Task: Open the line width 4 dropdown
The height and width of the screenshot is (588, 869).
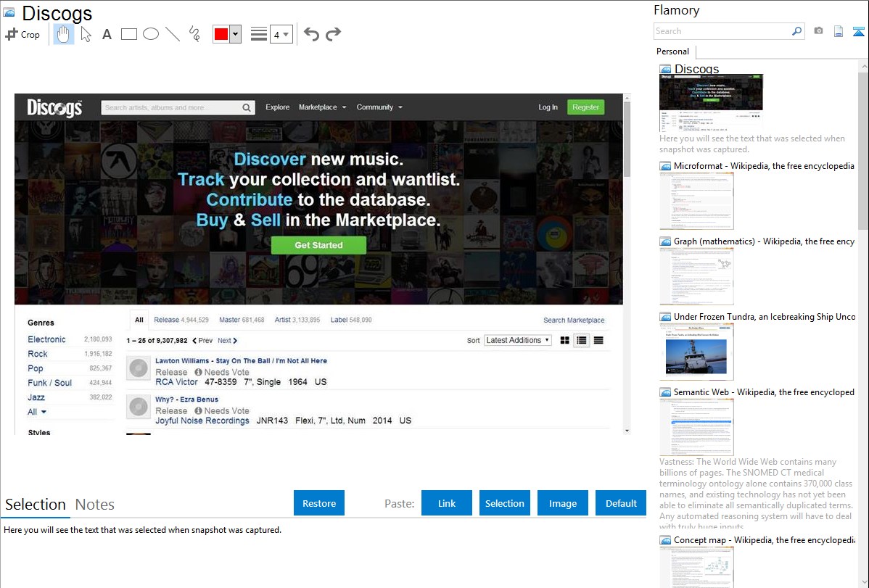Action: click(x=281, y=34)
